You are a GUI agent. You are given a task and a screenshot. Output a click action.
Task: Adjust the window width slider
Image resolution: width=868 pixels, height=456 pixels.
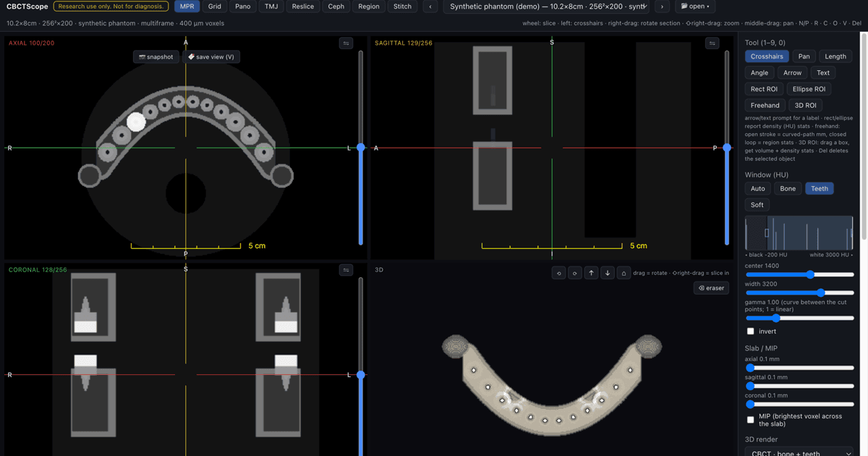(800, 293)
